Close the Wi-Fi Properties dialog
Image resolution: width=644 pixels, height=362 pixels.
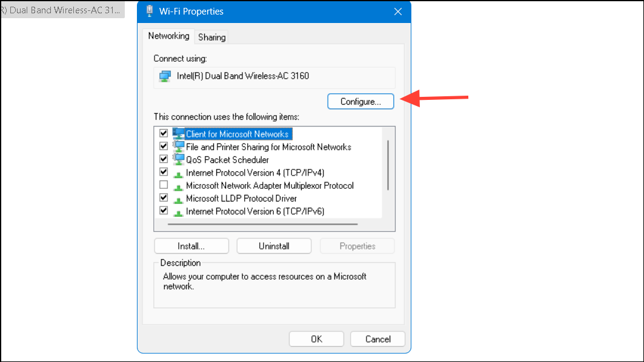tap(397, 12)
